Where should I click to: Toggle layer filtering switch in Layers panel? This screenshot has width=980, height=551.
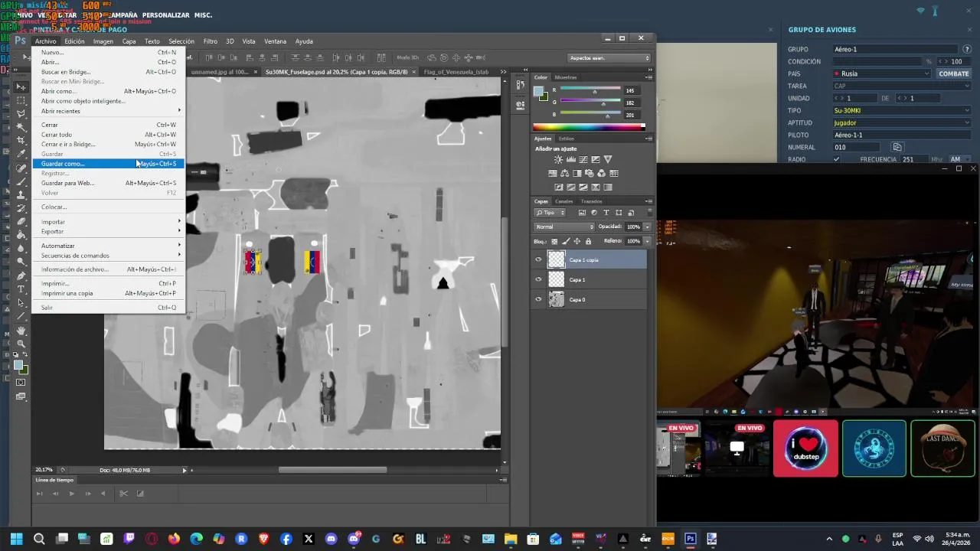point(649,212)
